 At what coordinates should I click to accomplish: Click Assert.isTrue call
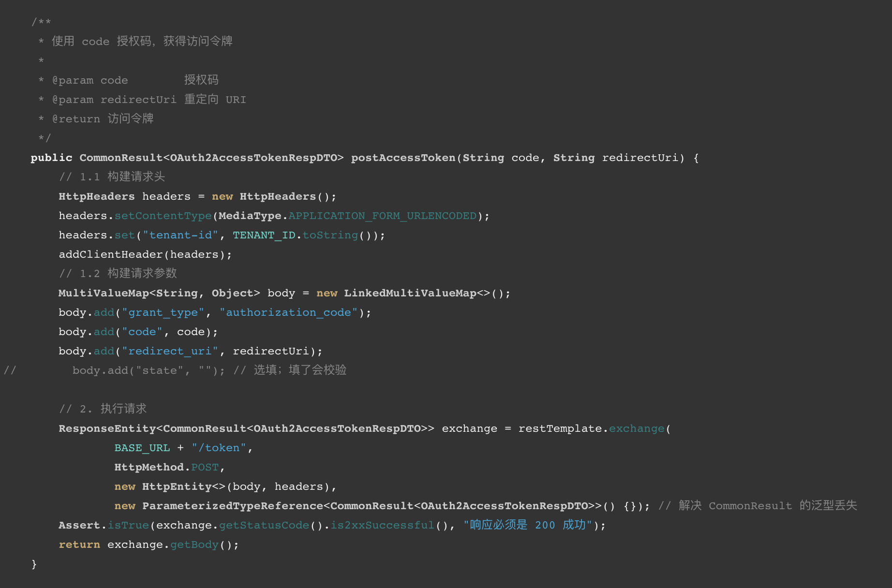(104, 525)
